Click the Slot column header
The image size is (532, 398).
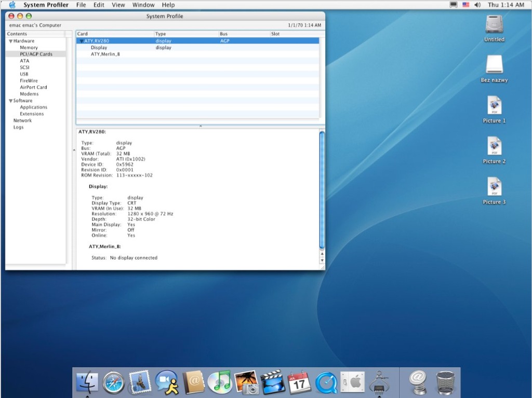297,34
